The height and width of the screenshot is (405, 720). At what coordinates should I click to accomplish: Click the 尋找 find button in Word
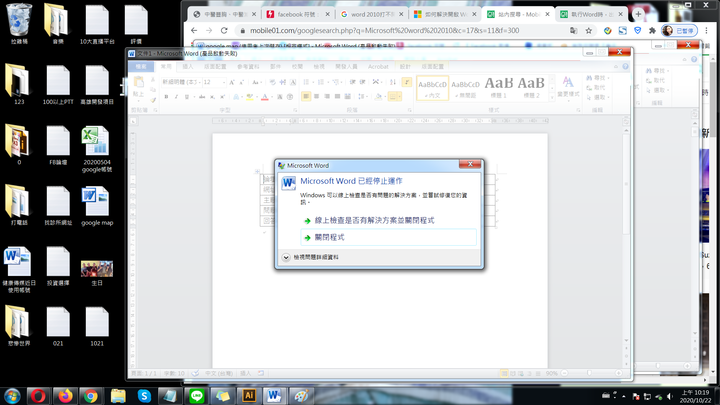click(x=597, y=78)
